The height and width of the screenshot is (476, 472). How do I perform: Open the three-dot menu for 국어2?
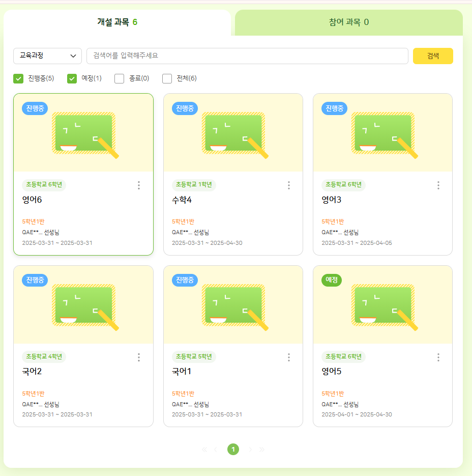pos(139,357)
